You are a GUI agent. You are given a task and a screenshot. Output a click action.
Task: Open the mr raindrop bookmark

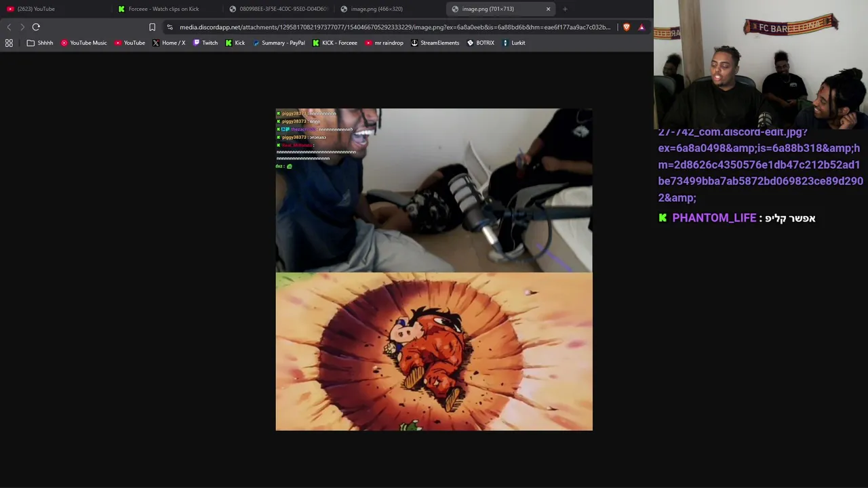(384, 43)
